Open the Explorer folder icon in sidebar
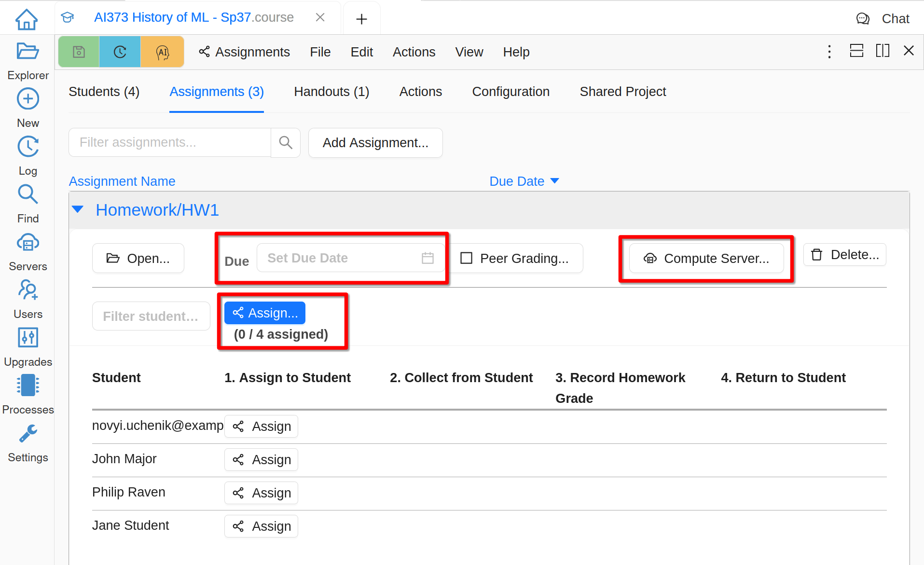Image resolution: width=924 pixels, height=565 pixels. click(x=28, y=52)
